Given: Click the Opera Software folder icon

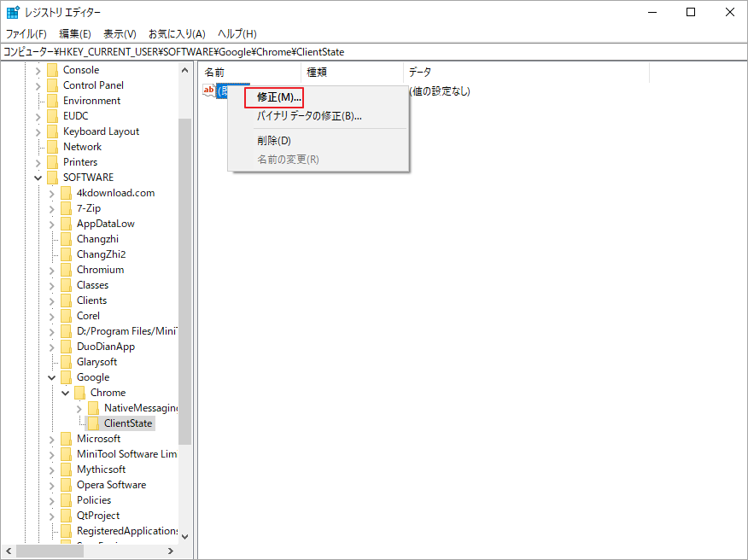Looking at the screenshot, I should [66, 484].
